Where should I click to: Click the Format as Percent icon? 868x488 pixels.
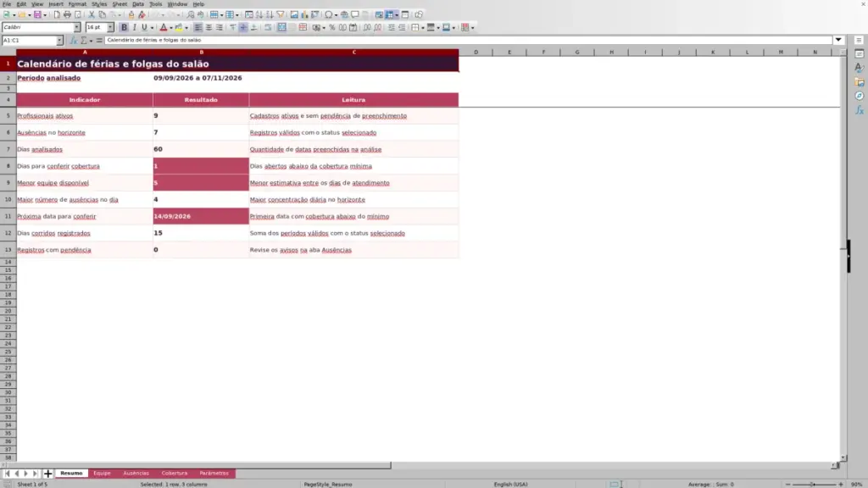click(x=332, y=28)
